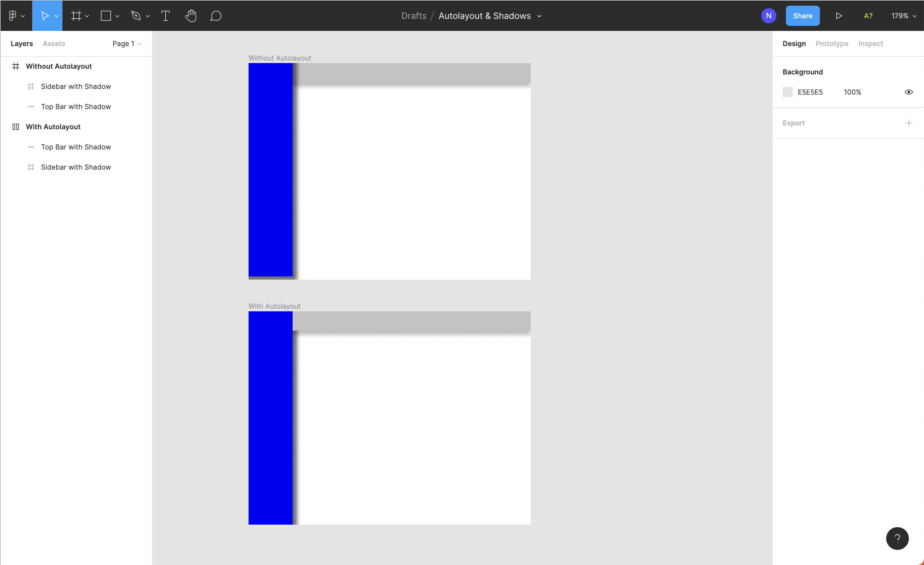
Task: Expand the Without Autolayout group
Action: pos(6,66)
